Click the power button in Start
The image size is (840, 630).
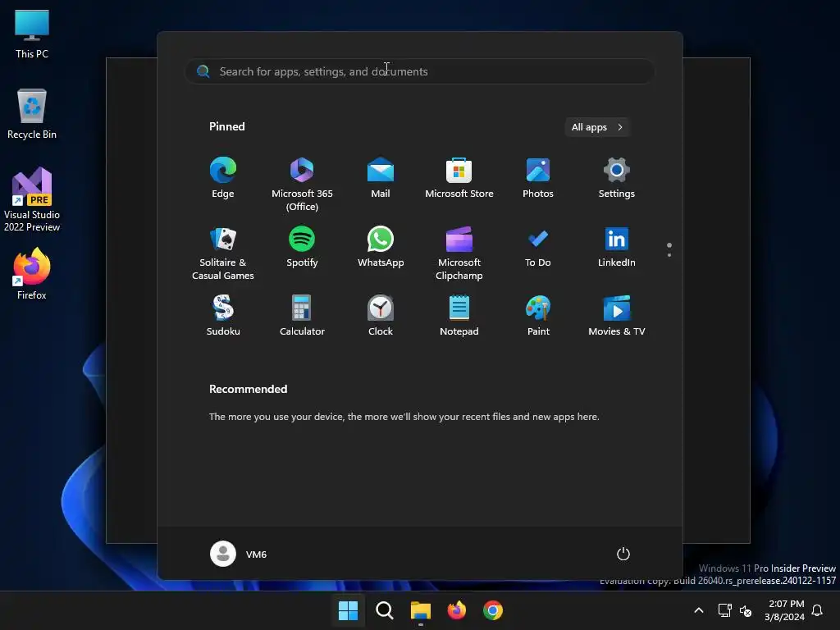(x=623, y=554)
